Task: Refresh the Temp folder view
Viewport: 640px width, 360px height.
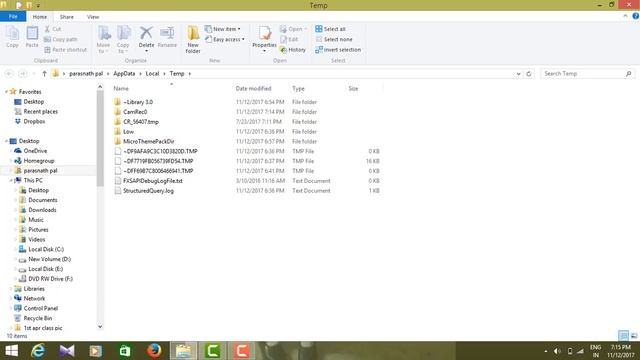Action: (x=529, y=73)
